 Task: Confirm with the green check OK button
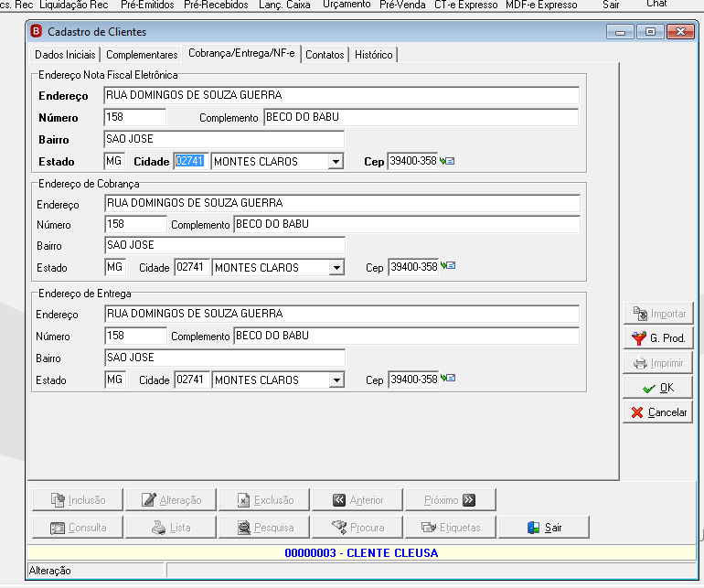(658, 388)
